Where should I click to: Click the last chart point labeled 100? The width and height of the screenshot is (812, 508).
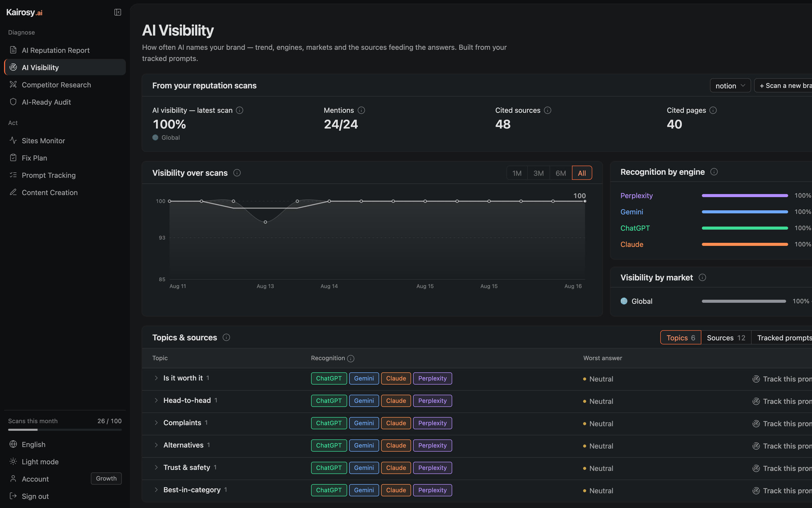point(585,201)
